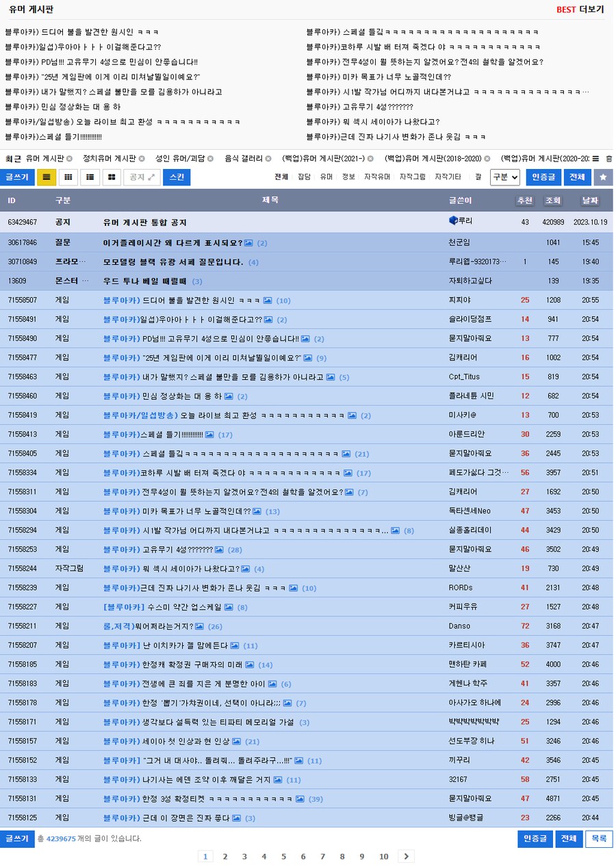Remove 성인 유머/괴담 from recent boards
This screenshot has width=616, height=867.
point(210,159)
